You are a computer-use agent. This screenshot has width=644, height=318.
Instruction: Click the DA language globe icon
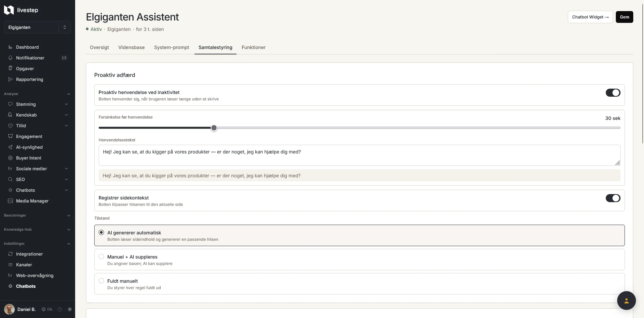pos(44,309)
